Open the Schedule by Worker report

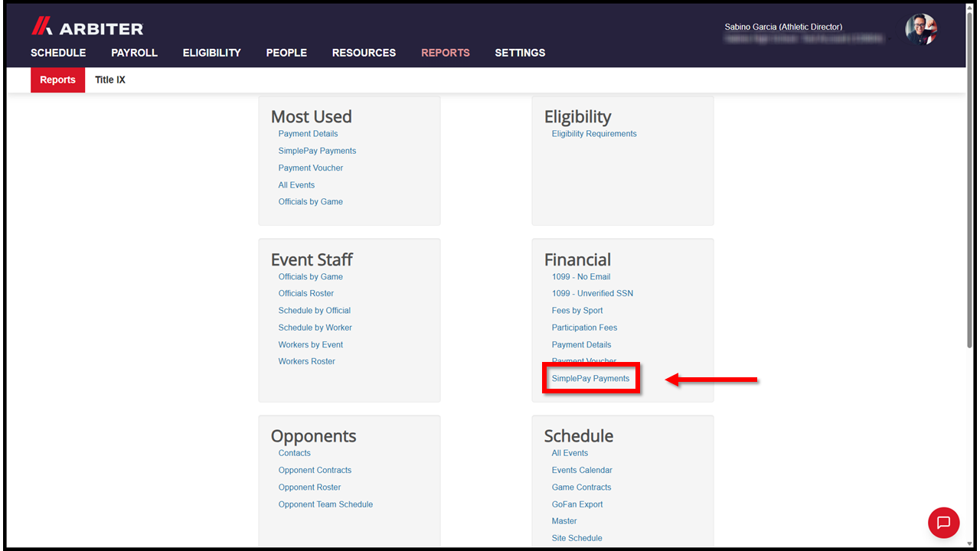coord(315,328)
